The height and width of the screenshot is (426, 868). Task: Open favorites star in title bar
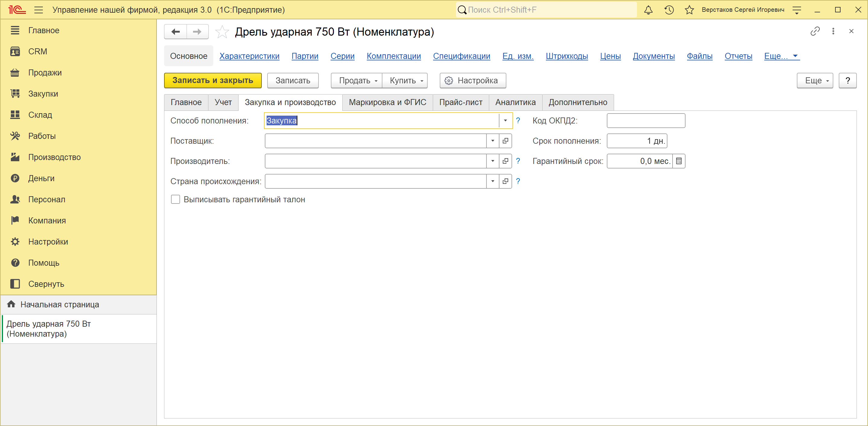click(x=689, y=10)
